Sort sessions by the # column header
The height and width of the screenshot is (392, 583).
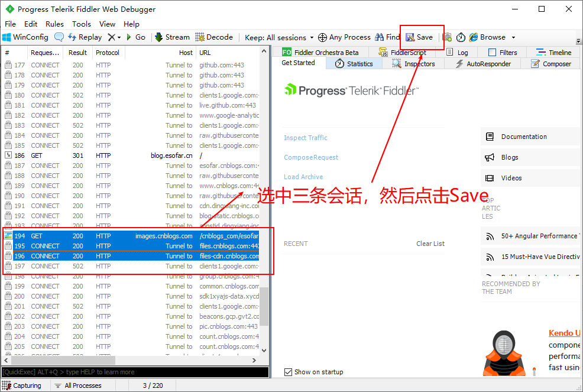pyautogui.click(x=14, y=53)
